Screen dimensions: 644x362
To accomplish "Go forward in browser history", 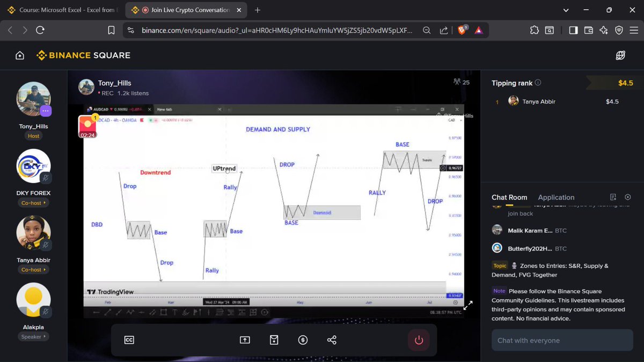I will coord(25,31).
